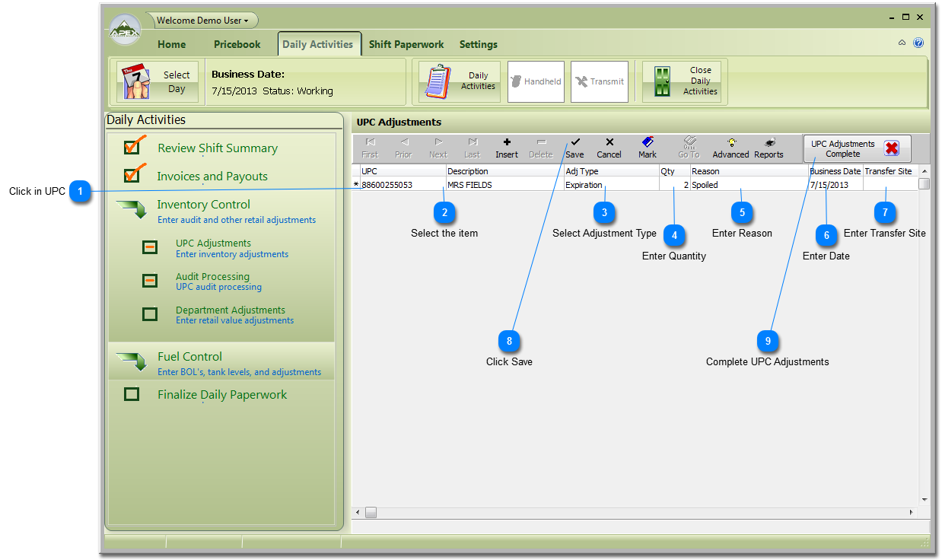Click the Mark toolbar icon
The width and height of the screenshot is (942, 560).
point(648,143)
